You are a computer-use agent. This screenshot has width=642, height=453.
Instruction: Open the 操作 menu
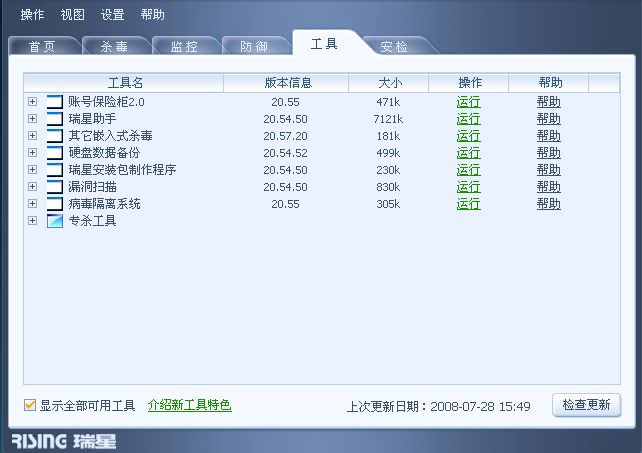click(x=32, y=15)
